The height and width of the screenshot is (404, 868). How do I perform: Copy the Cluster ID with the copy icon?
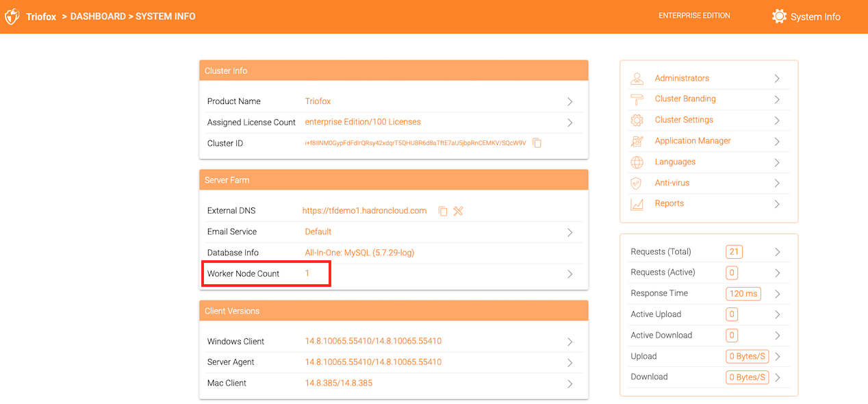(x=537, y=143)
